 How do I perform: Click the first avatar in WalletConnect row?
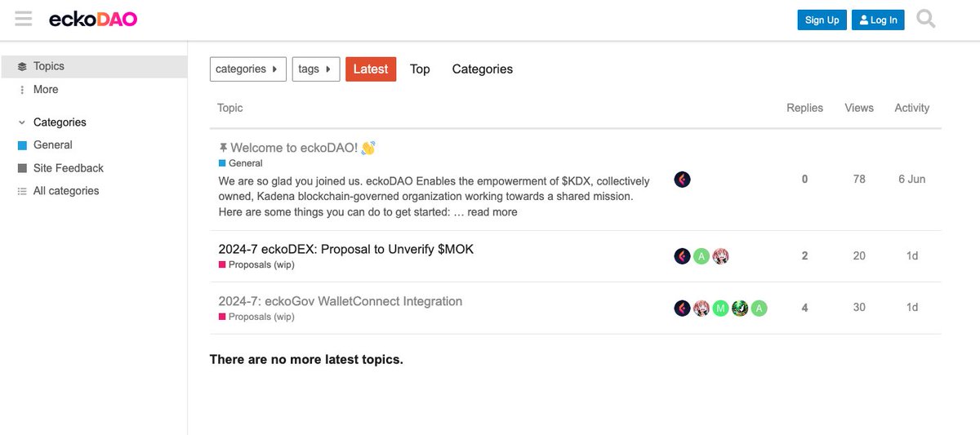pyautogui.click(x=683, y=308)
